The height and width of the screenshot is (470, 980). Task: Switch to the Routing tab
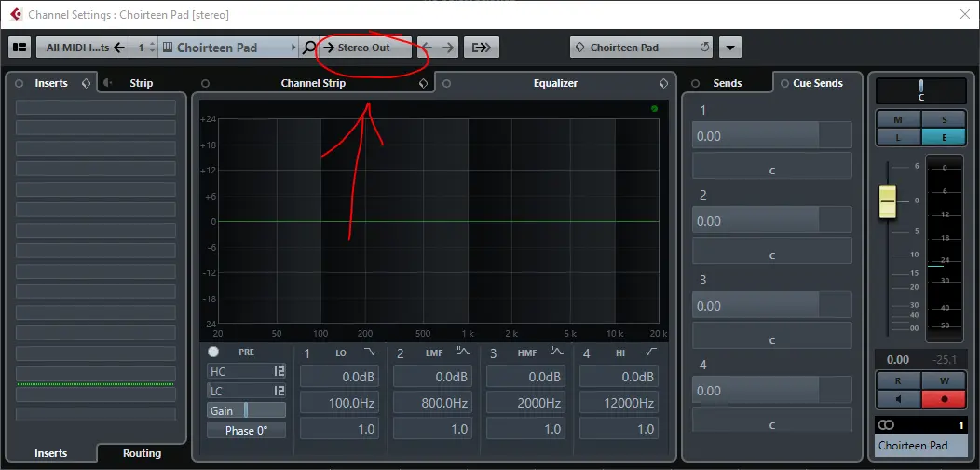(142, 453)
